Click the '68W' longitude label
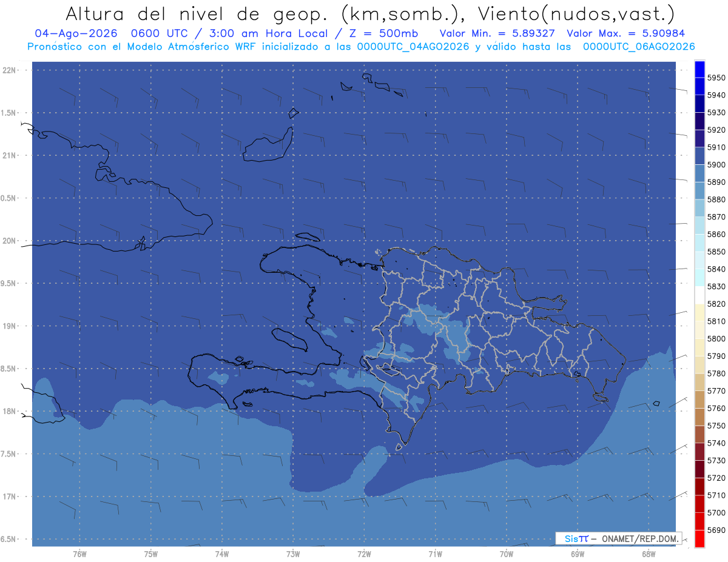Viewport: 728px width, 562px height. [x=649, y=554]
